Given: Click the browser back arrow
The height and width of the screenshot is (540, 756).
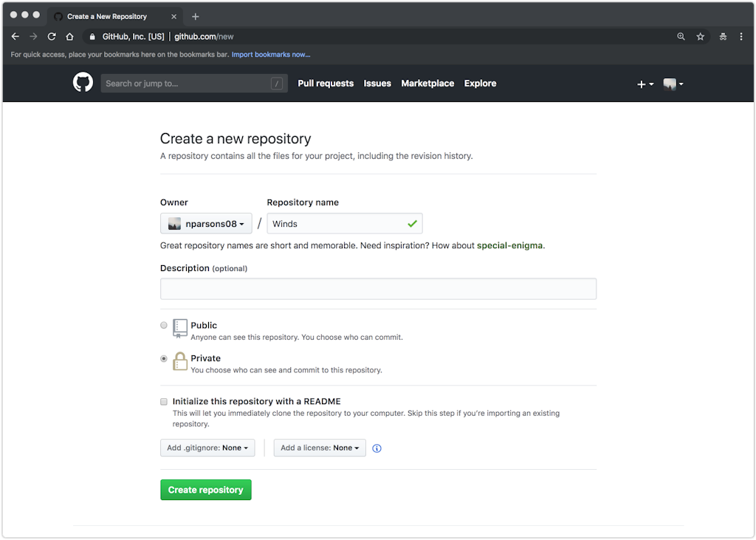Looking at the screenshot, I should [x=16, y=36].
